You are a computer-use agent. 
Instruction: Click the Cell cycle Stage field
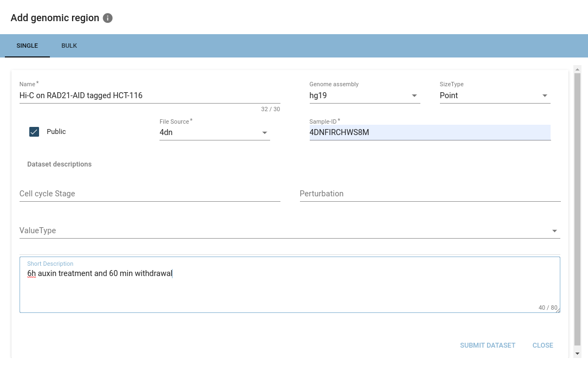pos(149,194)
